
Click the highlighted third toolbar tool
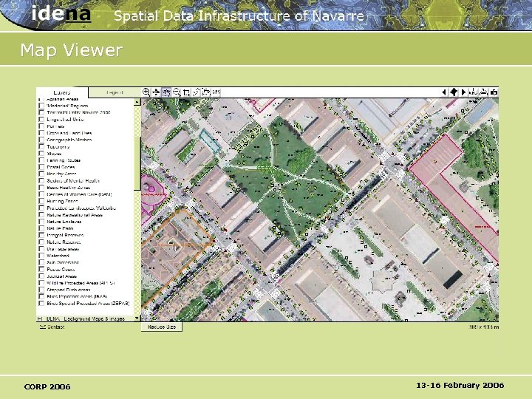166,92
